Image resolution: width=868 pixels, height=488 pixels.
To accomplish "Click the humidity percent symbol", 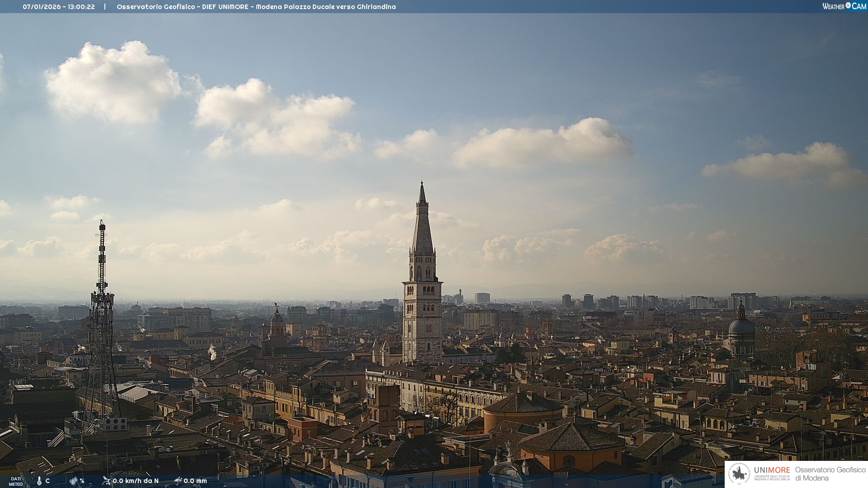I will coord(82,481).
